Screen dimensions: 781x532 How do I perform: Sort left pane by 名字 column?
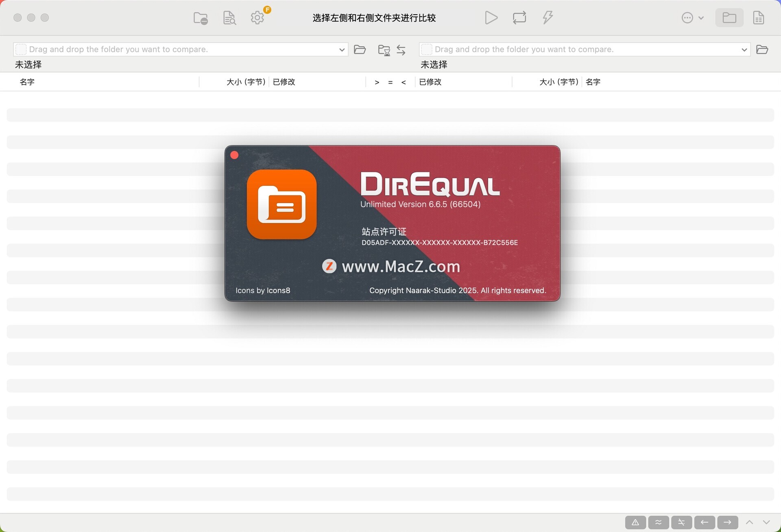pos(27,82)
